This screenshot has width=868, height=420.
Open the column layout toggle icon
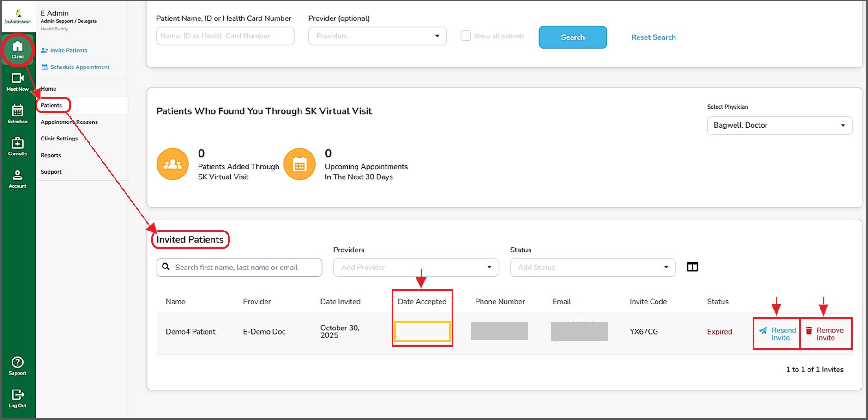(x=692, y=267)
